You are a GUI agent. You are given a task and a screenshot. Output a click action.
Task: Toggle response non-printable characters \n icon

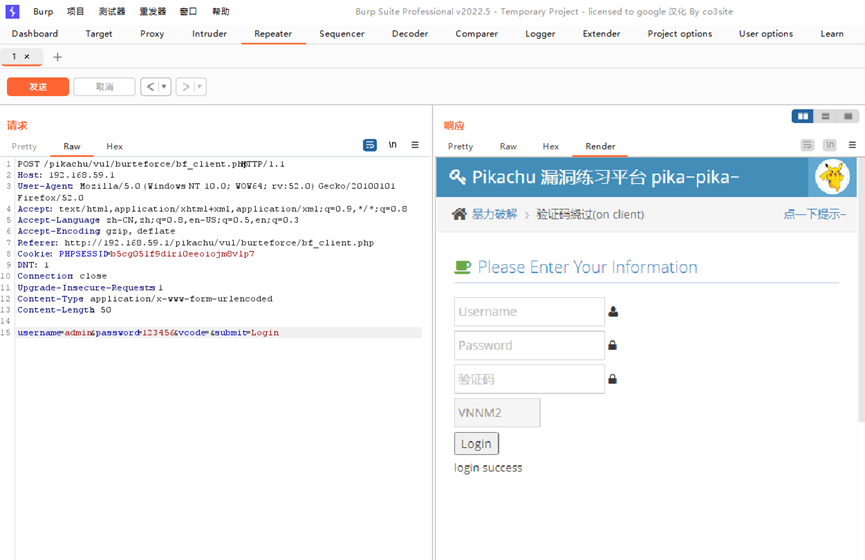point(830,145)
